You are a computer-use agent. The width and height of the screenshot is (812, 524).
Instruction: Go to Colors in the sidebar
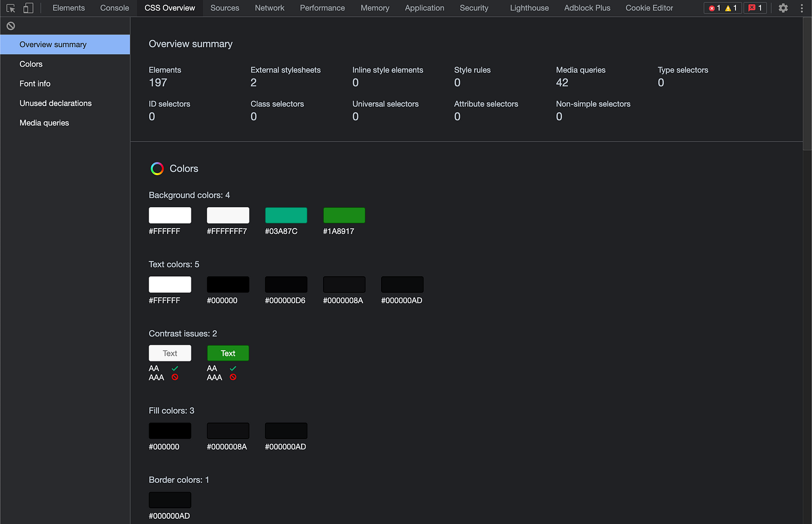[65, 64]
